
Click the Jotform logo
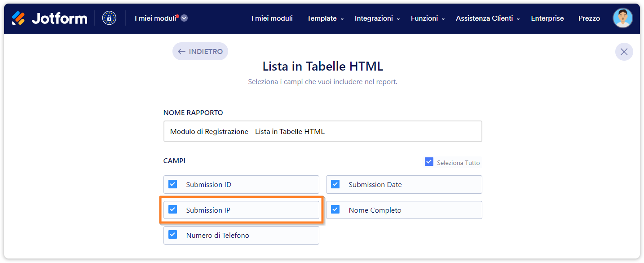click(49, 18)
